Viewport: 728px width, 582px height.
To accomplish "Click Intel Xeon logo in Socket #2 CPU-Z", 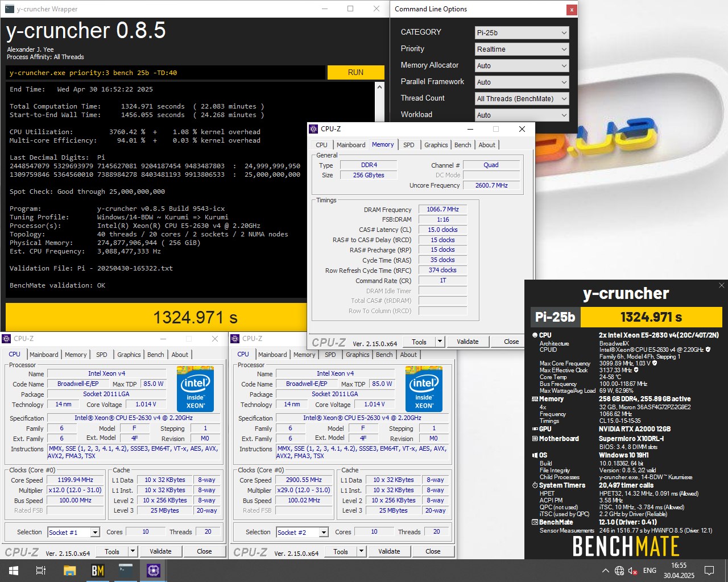I will pyautogui.click(x=424, y=389).
